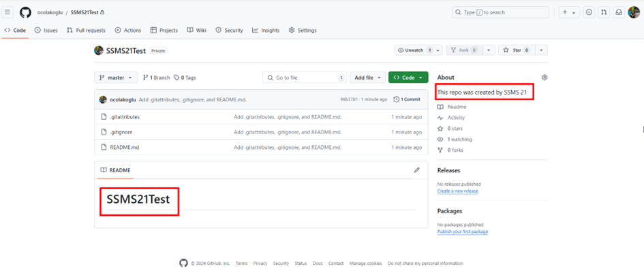This screenshot has width=644, height=275.
Task: Star the SSMS21Test repository
Action: pos(516,50)
